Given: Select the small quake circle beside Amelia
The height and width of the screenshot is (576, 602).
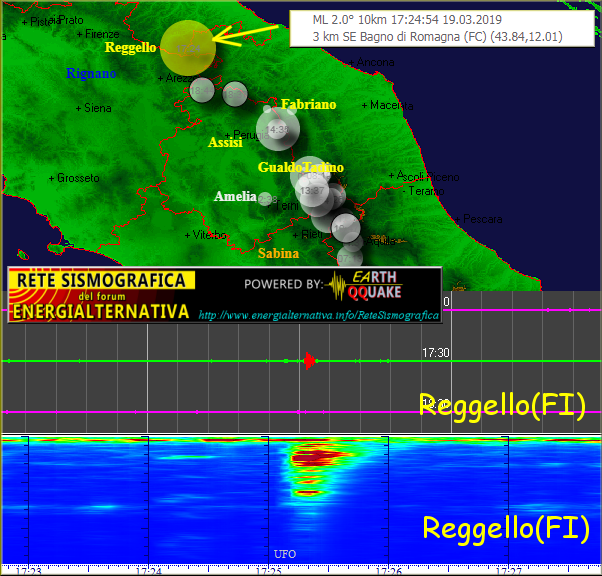Looking at the screenshot, I should pyautogui.click(x=265, y=199).
